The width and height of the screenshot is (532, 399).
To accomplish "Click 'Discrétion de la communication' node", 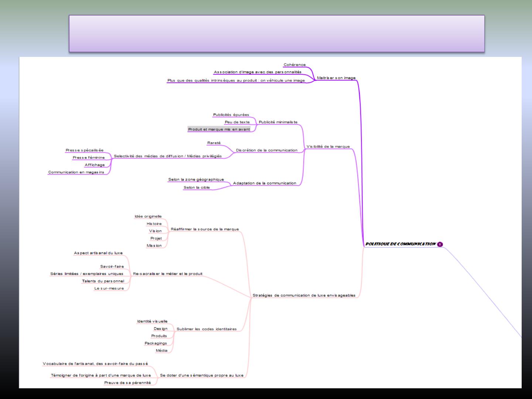I will coord(266,150).
